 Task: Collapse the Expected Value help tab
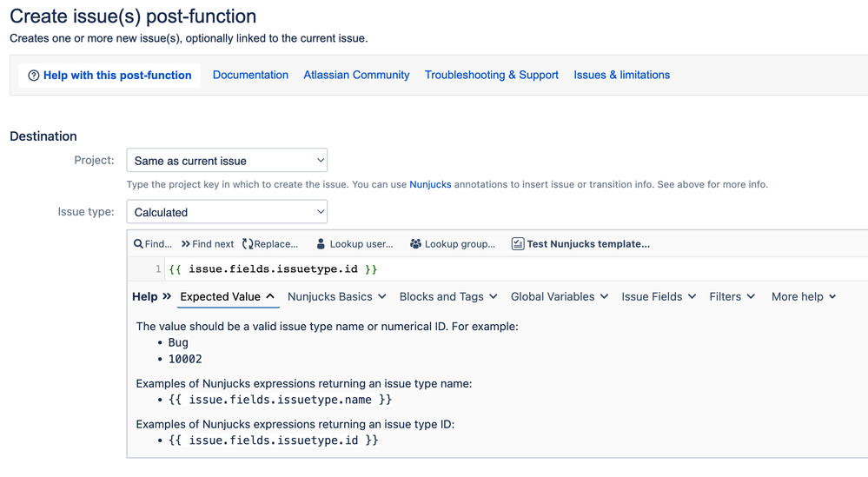pyautogui.click(x=228, y=296)
